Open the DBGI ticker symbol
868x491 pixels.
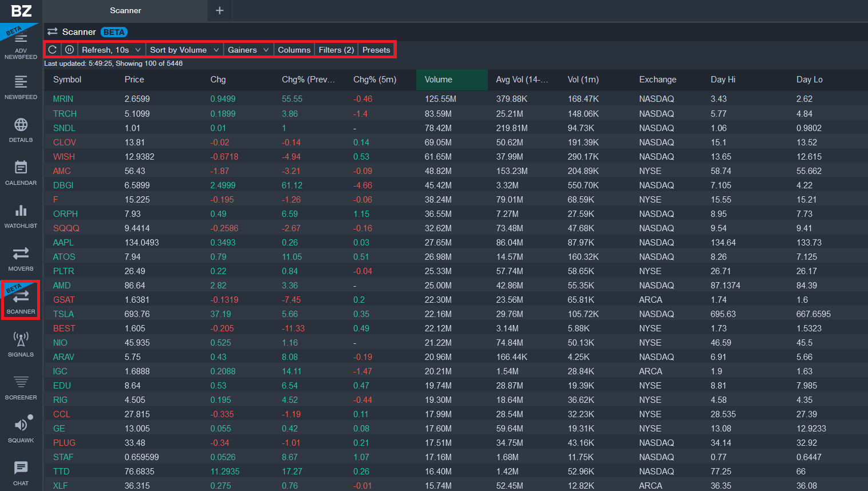[x=63, y=185]
